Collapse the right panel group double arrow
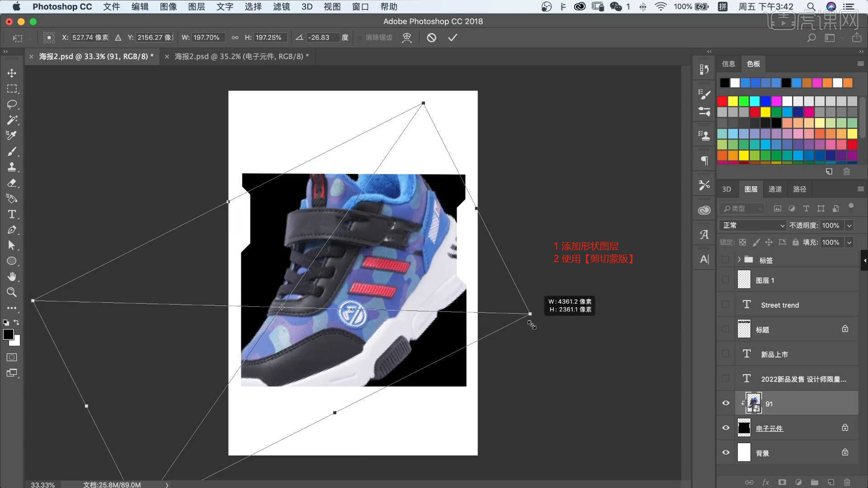The width and height of the screenshot is (868, 488). coord(861,51)
